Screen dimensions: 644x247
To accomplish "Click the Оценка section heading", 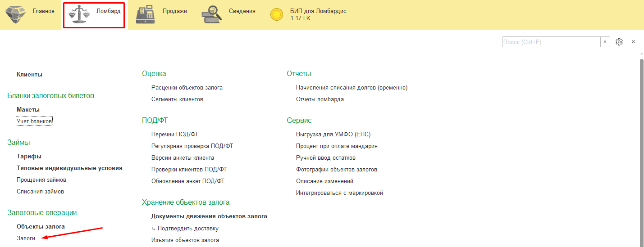I will coord(154,73).
